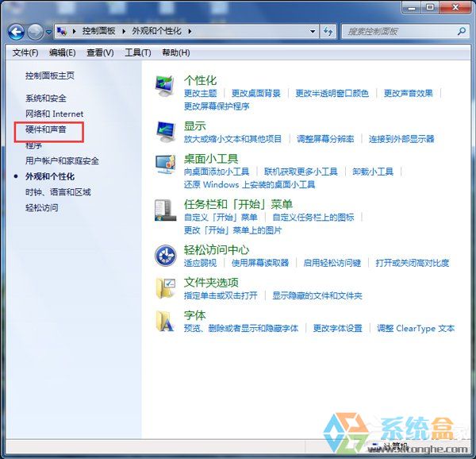This screenshot has height=459, width=476.
Task: Open 系统和安全 category in sidebar
Action: (46, 98)
